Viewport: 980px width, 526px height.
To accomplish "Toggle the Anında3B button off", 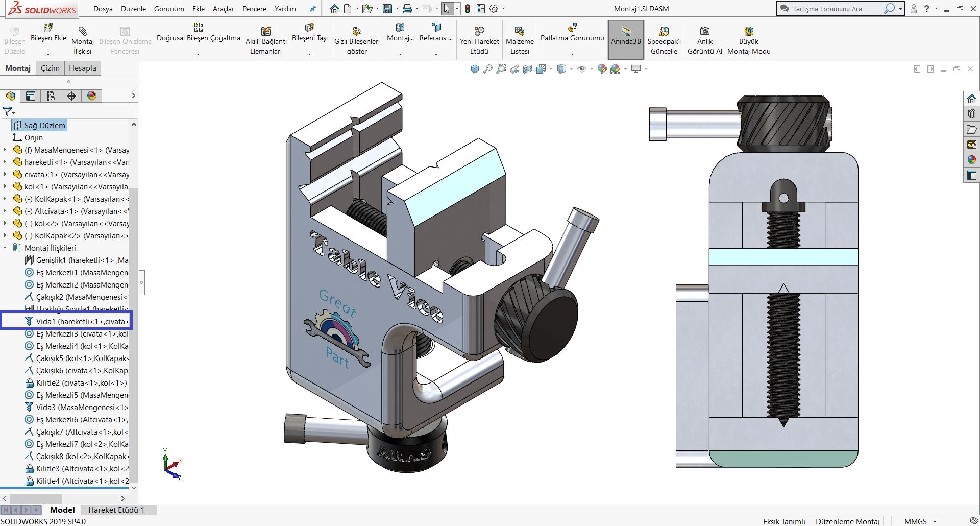I will (x=626, y=40).
